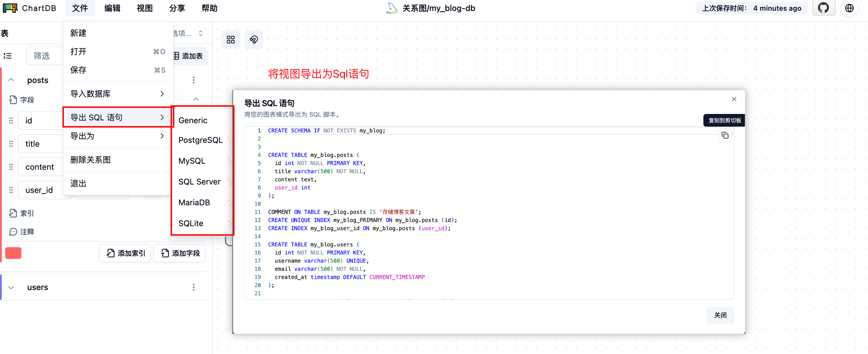Expand the users table

coord(11,287)
